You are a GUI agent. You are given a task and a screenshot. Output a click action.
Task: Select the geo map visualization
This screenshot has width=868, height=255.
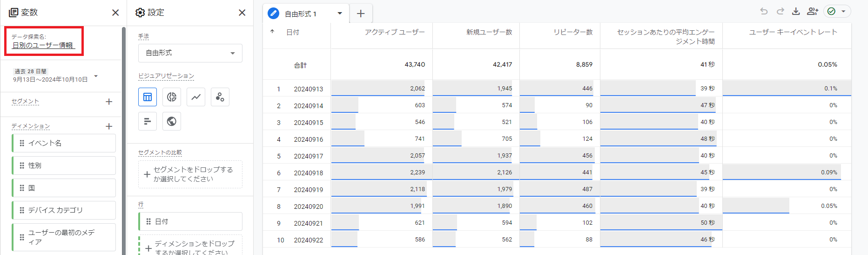click(172, 121)
